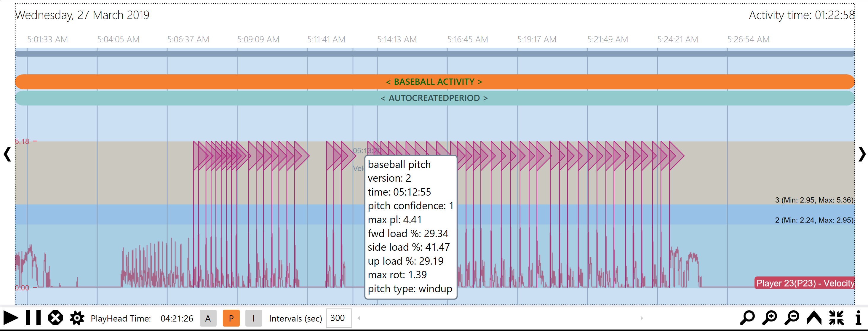Click the stop/cancel X circle icon

coord(55,318)
